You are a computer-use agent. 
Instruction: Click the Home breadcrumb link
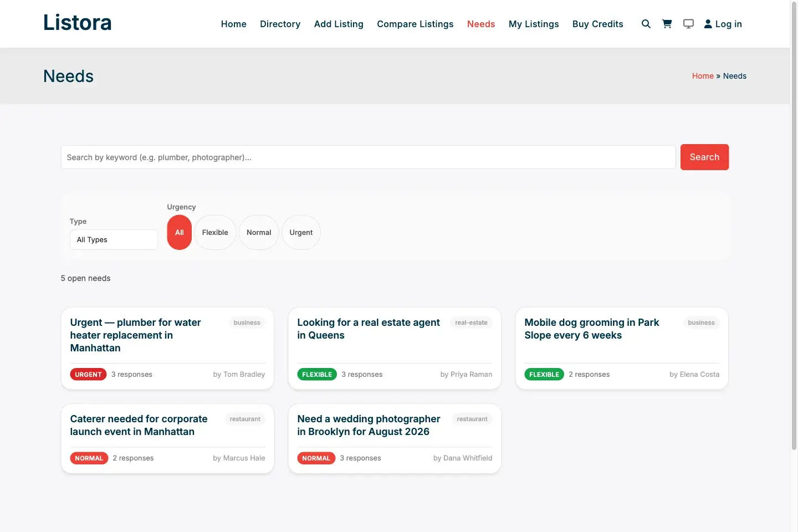pos(703,76)
